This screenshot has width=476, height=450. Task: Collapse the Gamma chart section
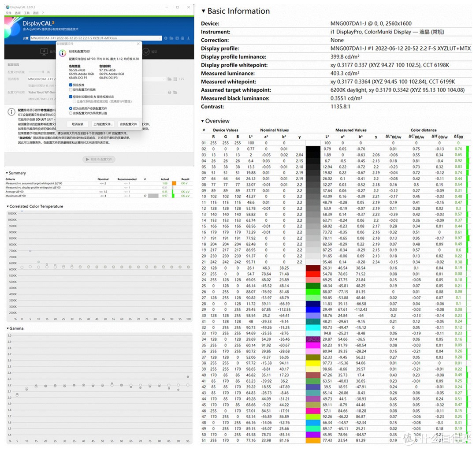tap(7, 328)
